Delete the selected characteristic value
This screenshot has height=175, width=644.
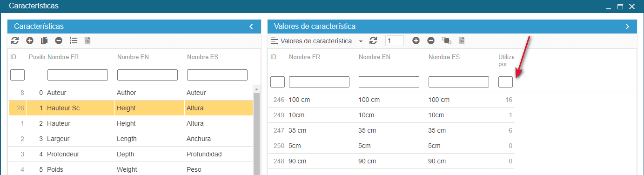click(431, 41)
